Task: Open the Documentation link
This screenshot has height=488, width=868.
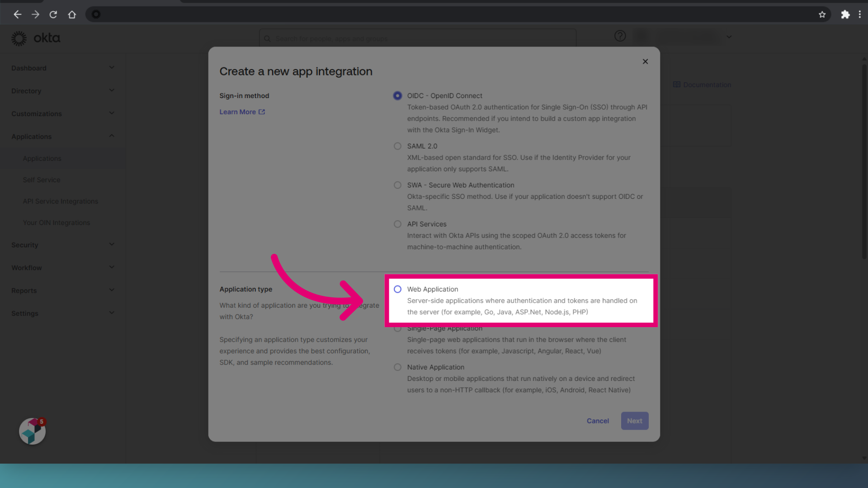Action: coord(702,85)
